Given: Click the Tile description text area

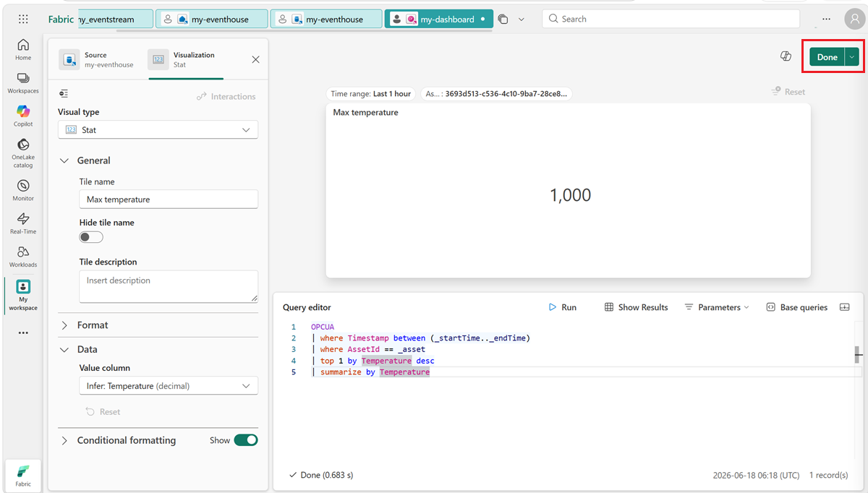Looking at the screenshot, I should tap(168, 286).
